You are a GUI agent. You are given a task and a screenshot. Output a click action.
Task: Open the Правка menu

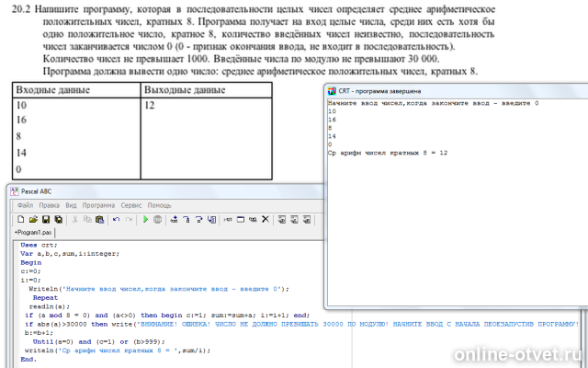[x=49, y=205]
